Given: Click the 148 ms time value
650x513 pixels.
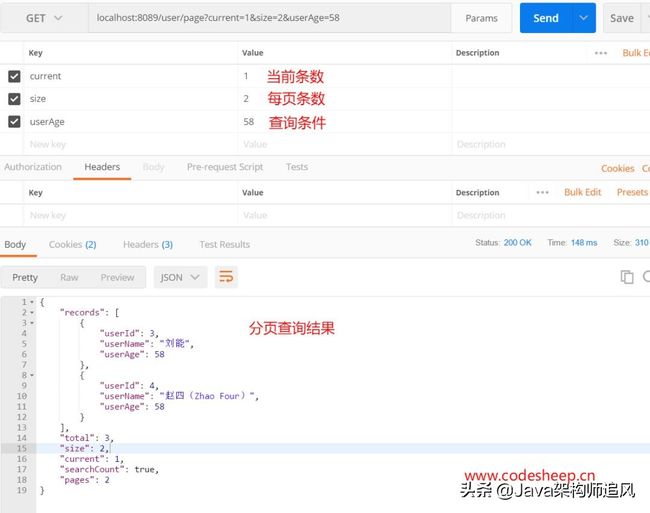Looking at the screenshot, I should pos(584,243).
